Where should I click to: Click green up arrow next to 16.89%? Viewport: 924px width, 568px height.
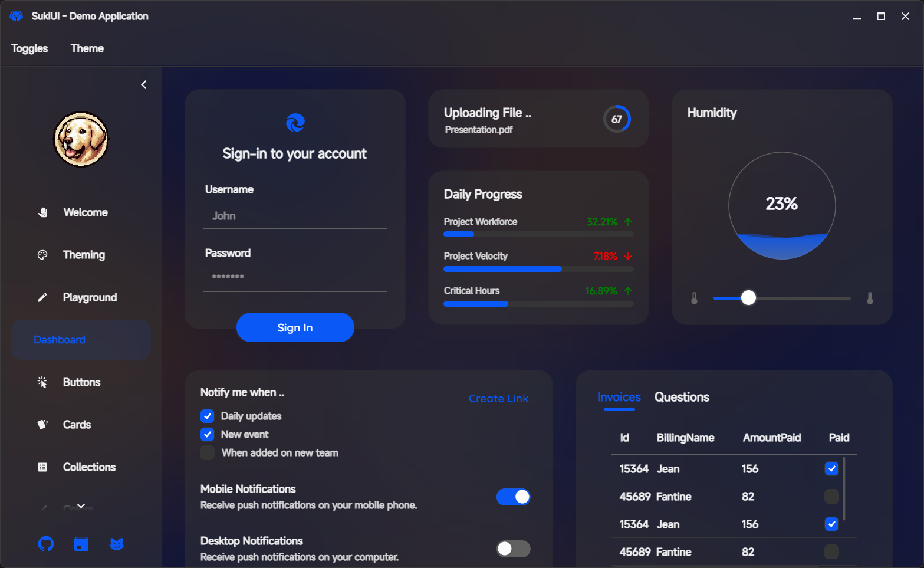coord(628,291)
